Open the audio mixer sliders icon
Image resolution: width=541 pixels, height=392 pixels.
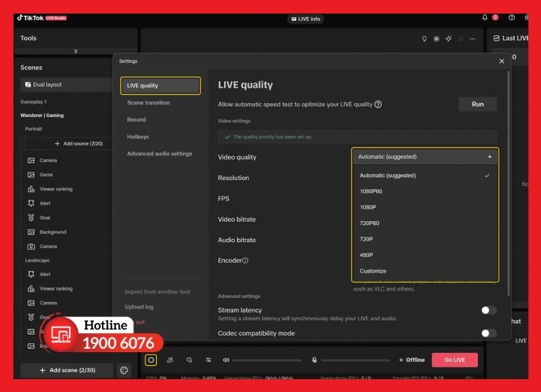pyautogui.click(x=208, y=360)
